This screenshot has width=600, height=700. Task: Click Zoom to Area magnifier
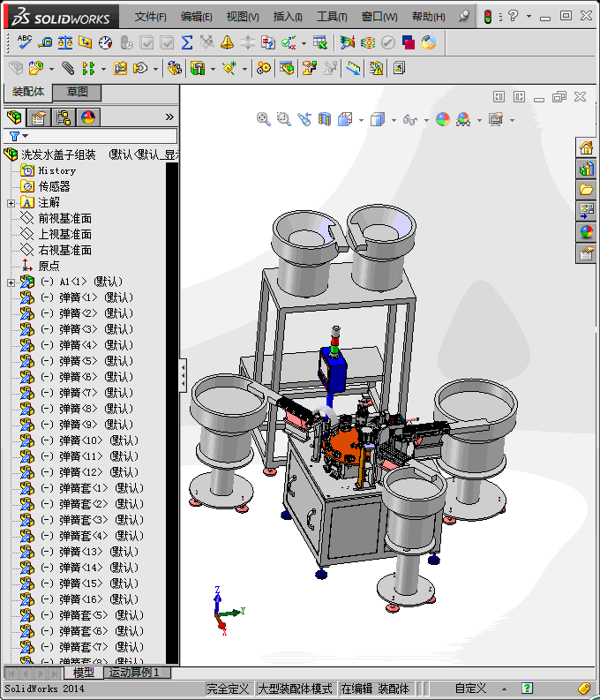point(284,119)
